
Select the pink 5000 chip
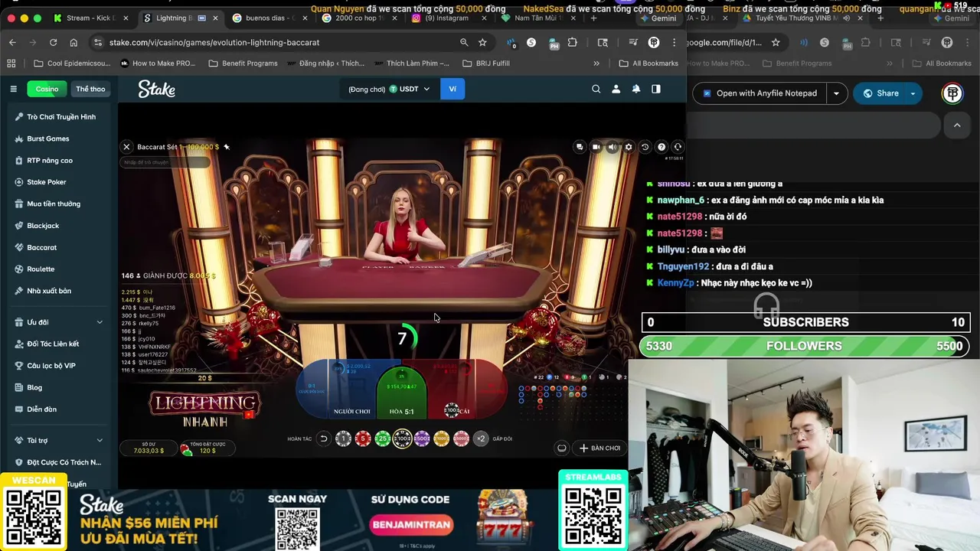[461, 439]
